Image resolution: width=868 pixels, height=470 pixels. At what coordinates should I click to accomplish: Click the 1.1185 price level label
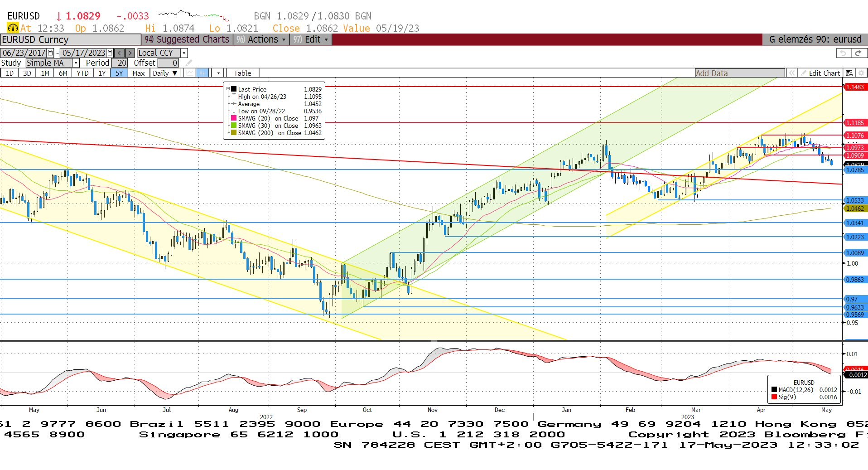point(855,123)
